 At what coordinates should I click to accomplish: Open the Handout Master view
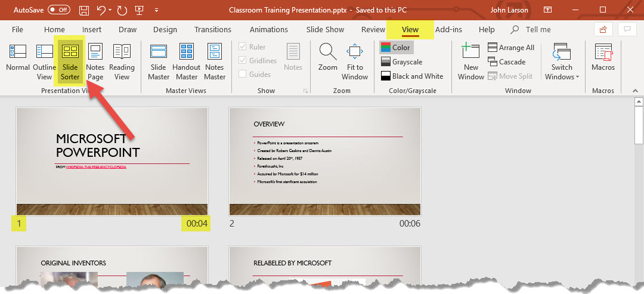coord(186,61)
